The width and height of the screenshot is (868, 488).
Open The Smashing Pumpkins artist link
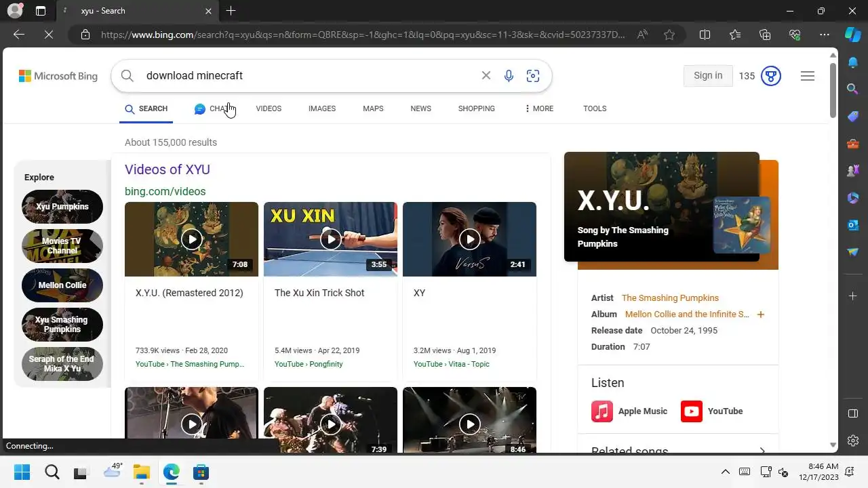pyautogui.click(x=670, y=298)
